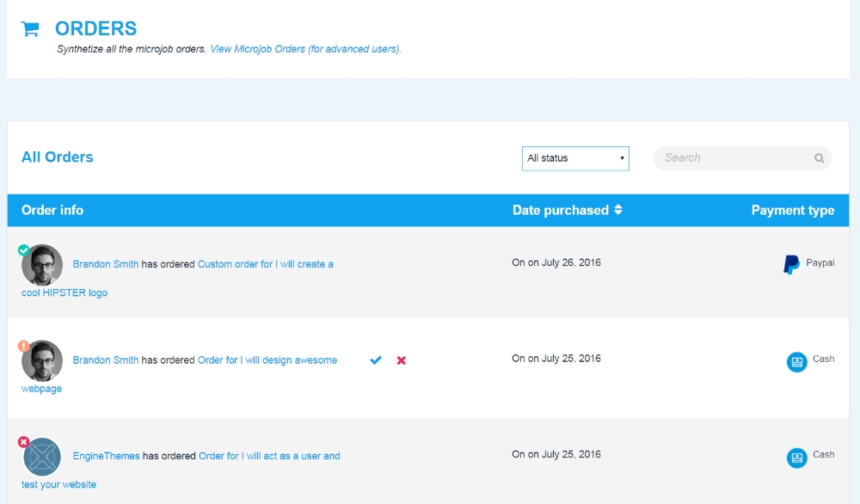Click the shopping cart icon beside Orders
Image resolution: width=860 pixels, height=504 pixels.
point(30,29)
